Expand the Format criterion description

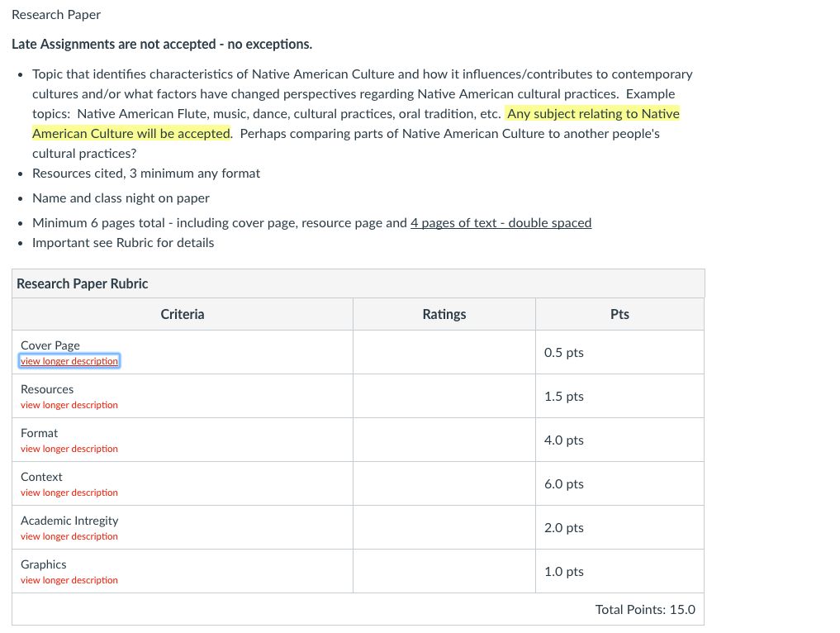[x=69, y=450]
